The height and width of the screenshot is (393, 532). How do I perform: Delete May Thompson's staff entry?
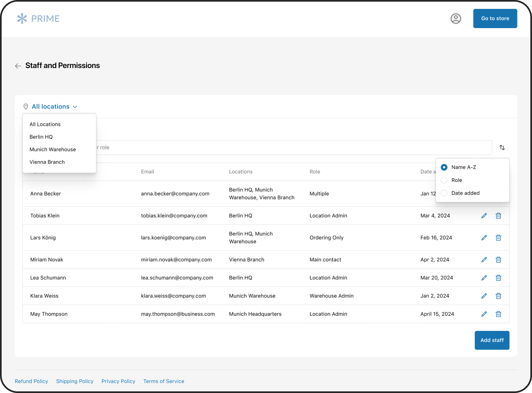(x=498, y=314)
